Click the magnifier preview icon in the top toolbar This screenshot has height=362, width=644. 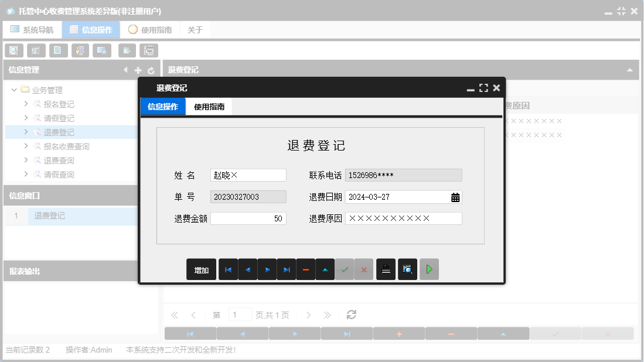(x=13, y=50)
